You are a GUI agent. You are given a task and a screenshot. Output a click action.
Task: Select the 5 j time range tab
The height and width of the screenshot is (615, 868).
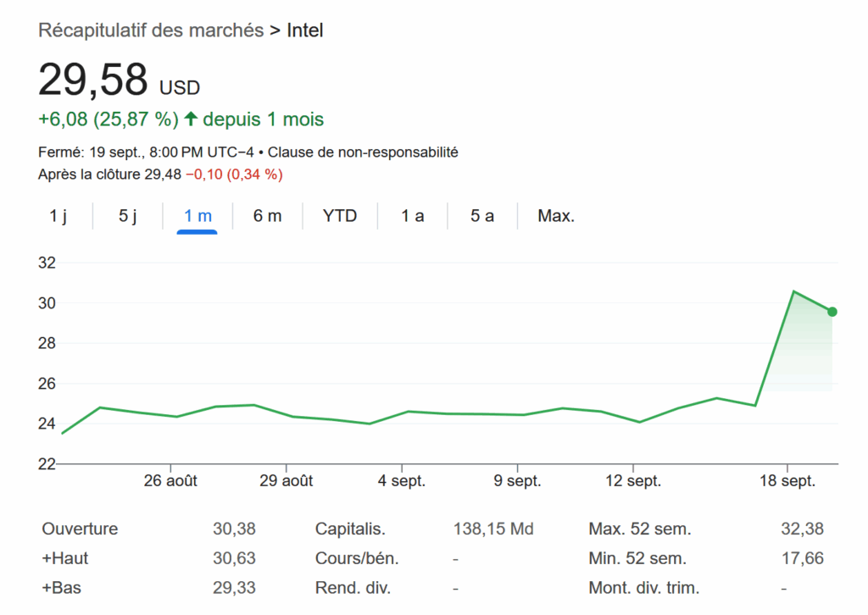point(127,216)
